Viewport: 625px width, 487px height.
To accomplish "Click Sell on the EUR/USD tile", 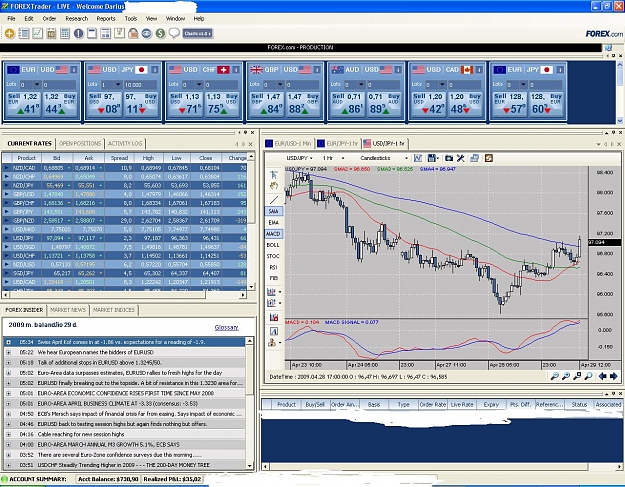I will pos(23,104).
